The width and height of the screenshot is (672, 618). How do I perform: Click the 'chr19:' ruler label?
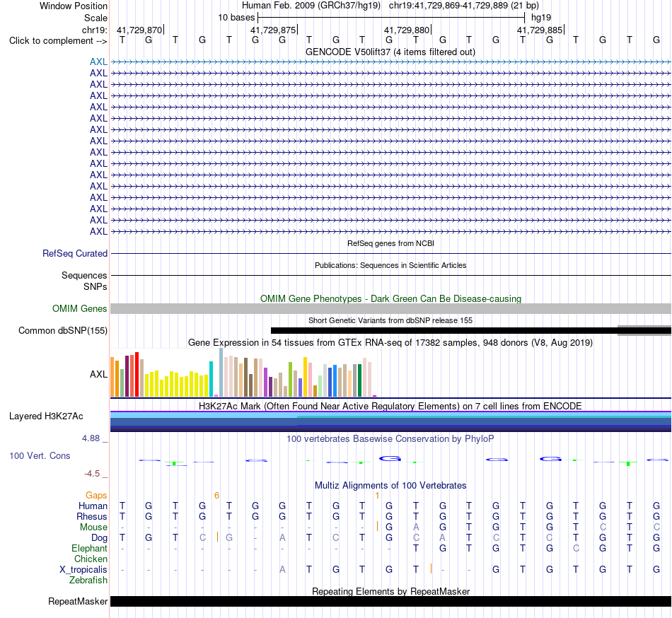[x=94, y=30]
